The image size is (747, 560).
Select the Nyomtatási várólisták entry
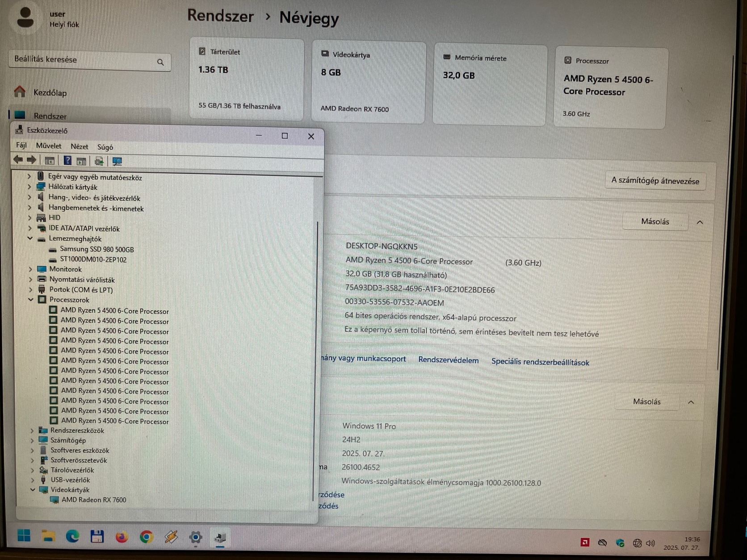click(x=82, y=280)
